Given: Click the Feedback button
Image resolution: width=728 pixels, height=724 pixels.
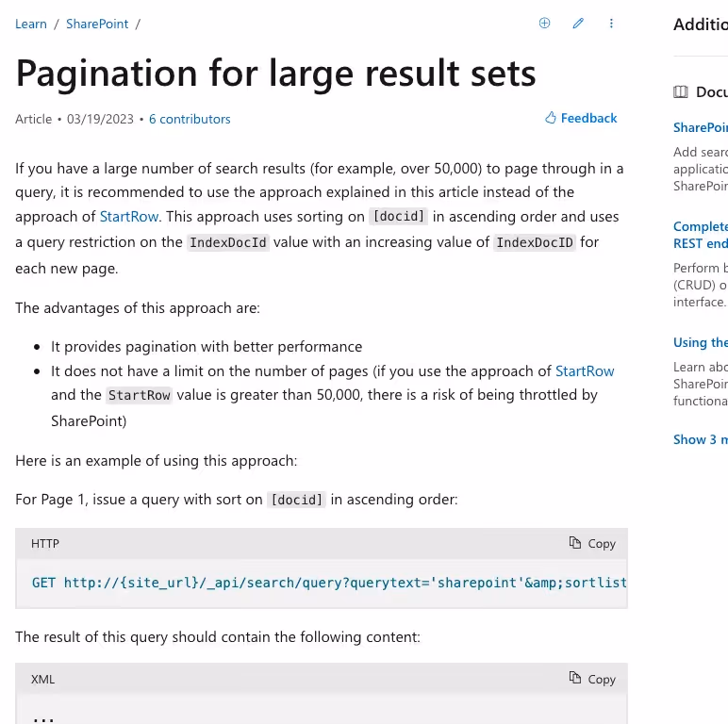Looking at the screenshot, I should pyautogui.click(x=581, y=119).
